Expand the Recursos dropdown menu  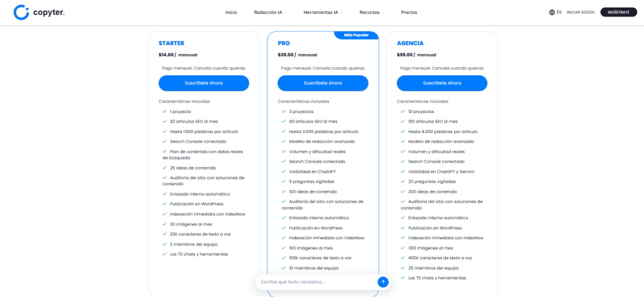pyautogui.click(x=372, y=13)
